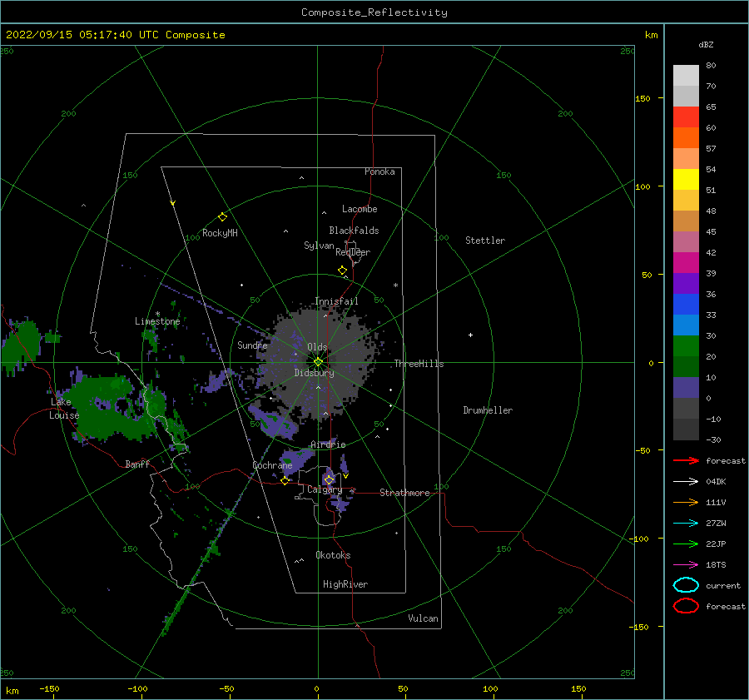The image size is (749, 700).
Task: Click the cyan 27ZW arrow icon
Action: [686, 523]
